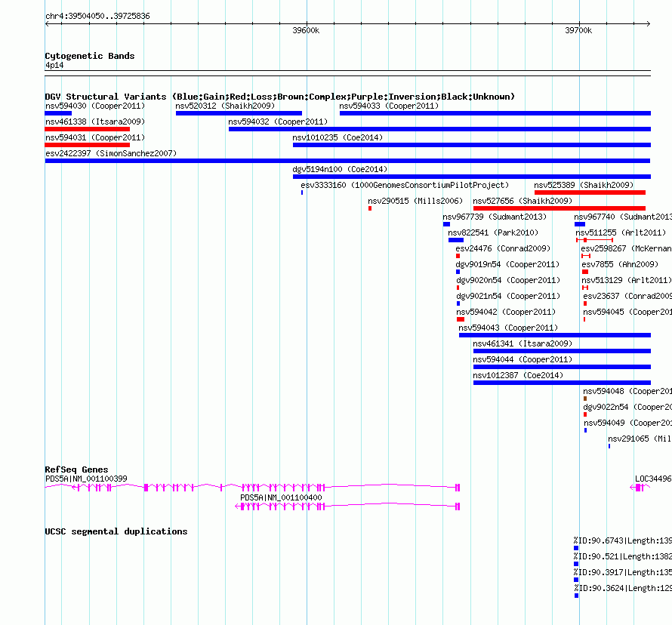Click the %ID:90.3624 duplication label
Image resolution: width=672 pixels, height=625 pixels.
[x=623, y=588]
